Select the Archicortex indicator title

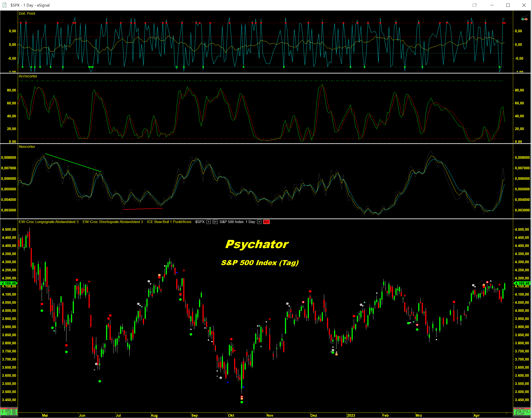pos(28,76)
